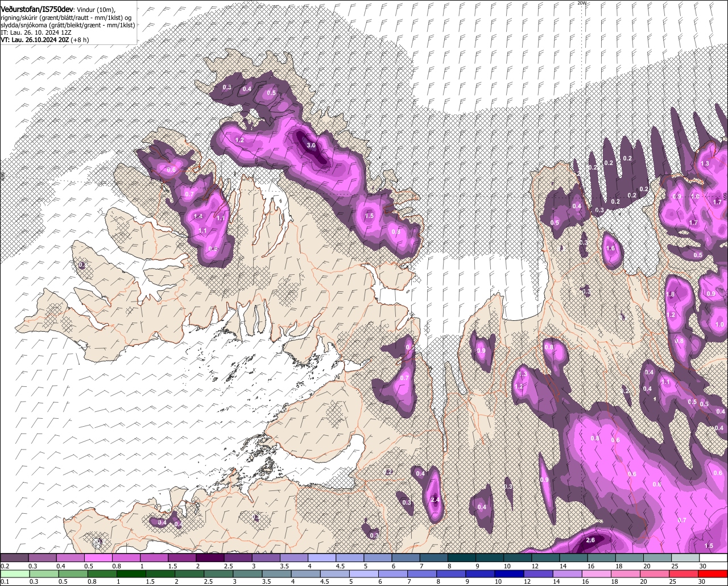Click the 0.1 label in lower legend row
This screenshot has width=728, height=586.
(5, 581)
